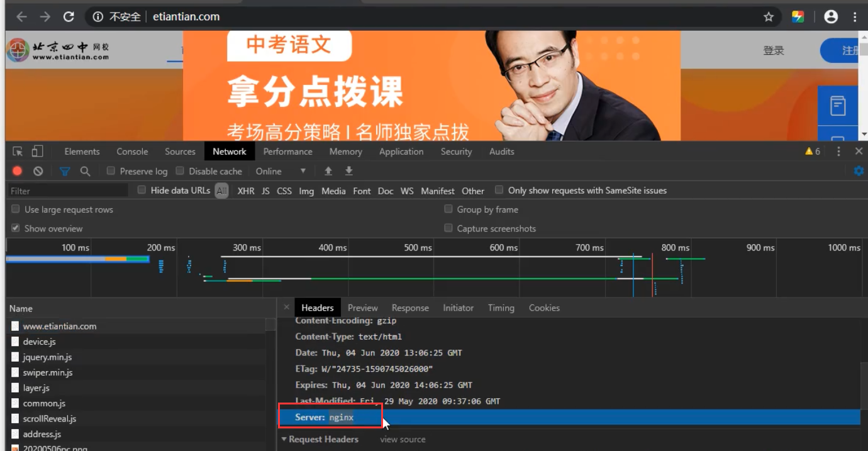
Task: Open network settings gear icon
Action: [858, 171]
